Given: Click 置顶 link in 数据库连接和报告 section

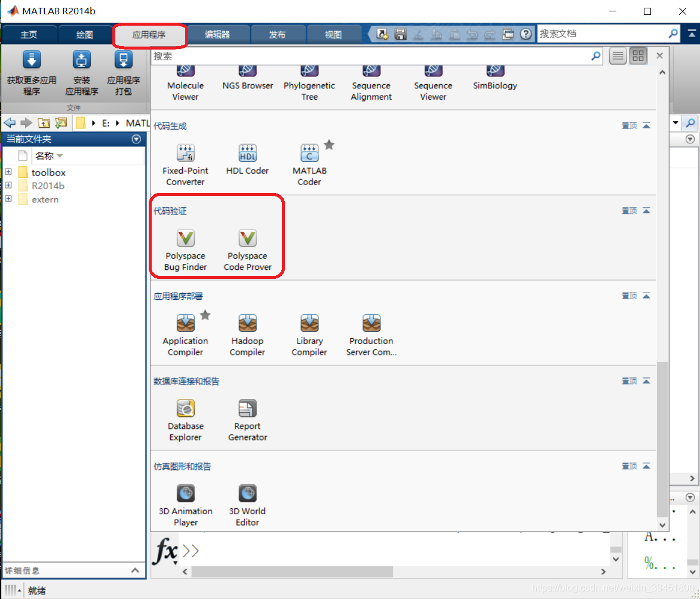Looking at the screenshot, I should [630, 381].
